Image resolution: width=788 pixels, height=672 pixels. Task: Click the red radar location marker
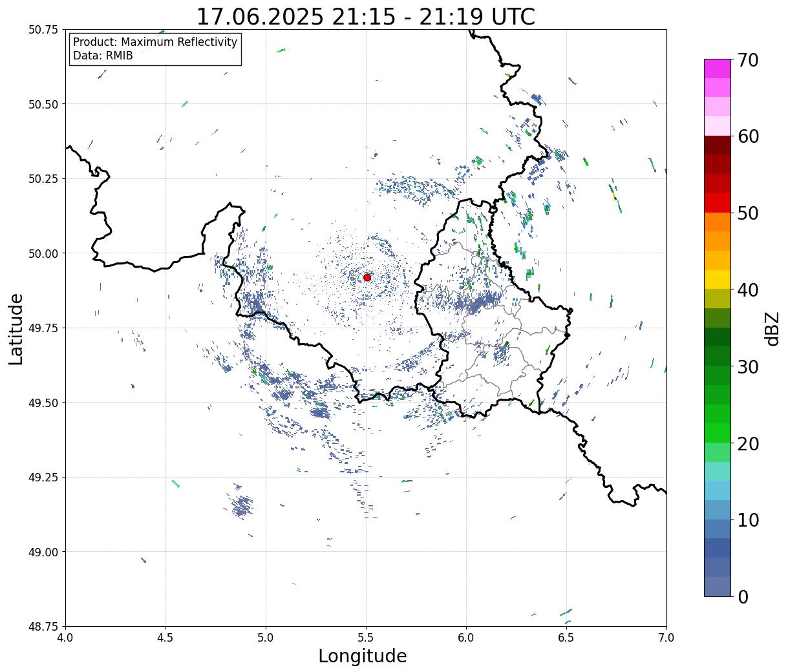pos(367,277)
